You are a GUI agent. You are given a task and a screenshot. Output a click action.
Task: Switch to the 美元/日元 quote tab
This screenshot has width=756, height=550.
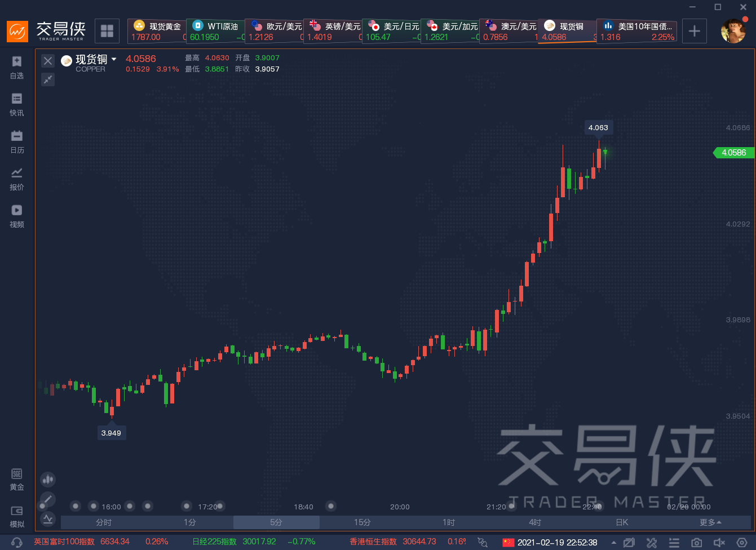click(x=391, y=32)
